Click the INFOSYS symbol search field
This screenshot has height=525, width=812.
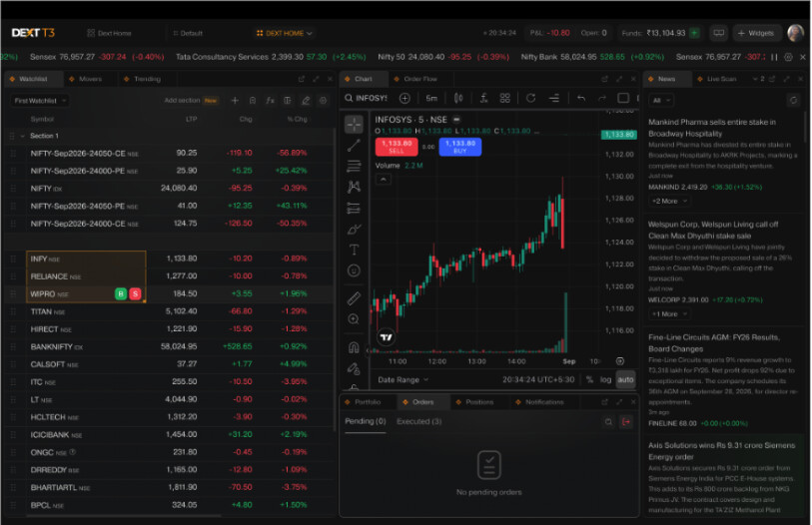click(367, 99)
